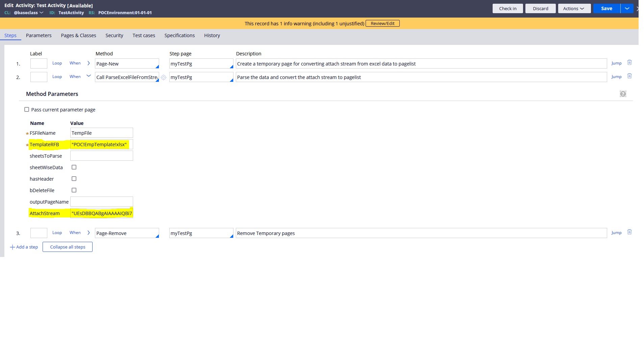Click When link on step 1

tap(75, 63)
